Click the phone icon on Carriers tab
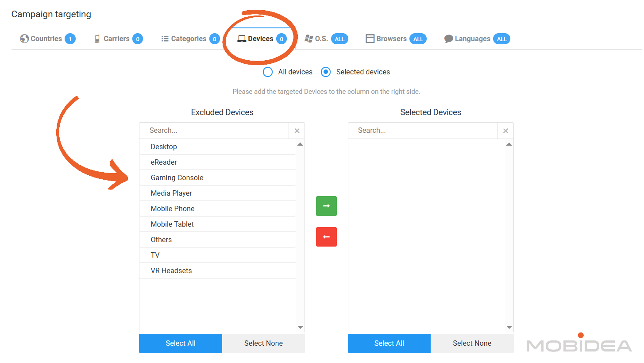Screen dimensions: 644x363 [97, 39]
